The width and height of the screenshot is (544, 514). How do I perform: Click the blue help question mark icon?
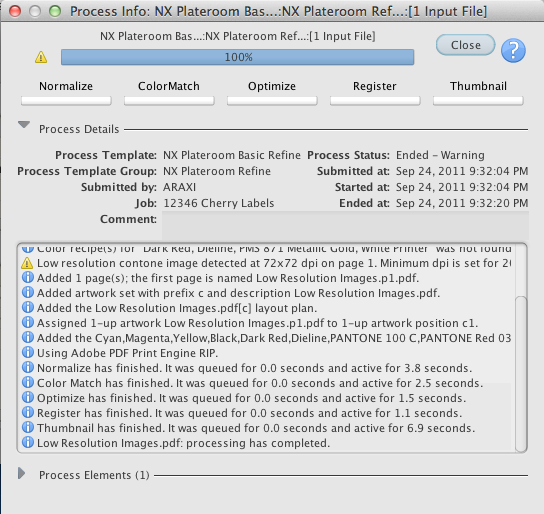tap(513, 51)
